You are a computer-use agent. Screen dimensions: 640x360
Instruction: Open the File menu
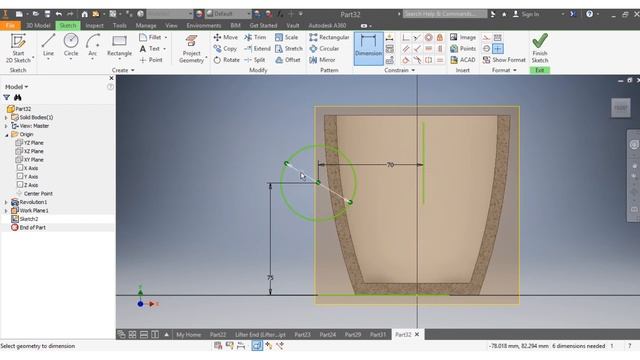click(10, 25)
